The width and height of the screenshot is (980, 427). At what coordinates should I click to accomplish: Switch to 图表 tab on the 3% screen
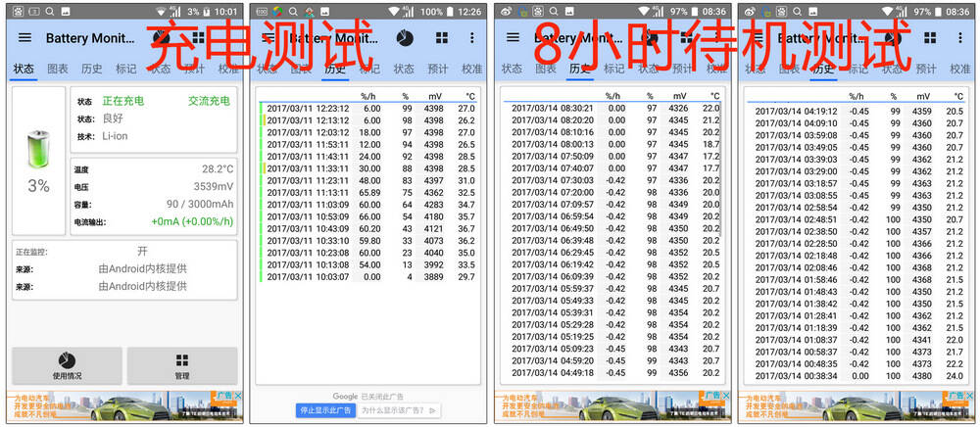[59, 70]
